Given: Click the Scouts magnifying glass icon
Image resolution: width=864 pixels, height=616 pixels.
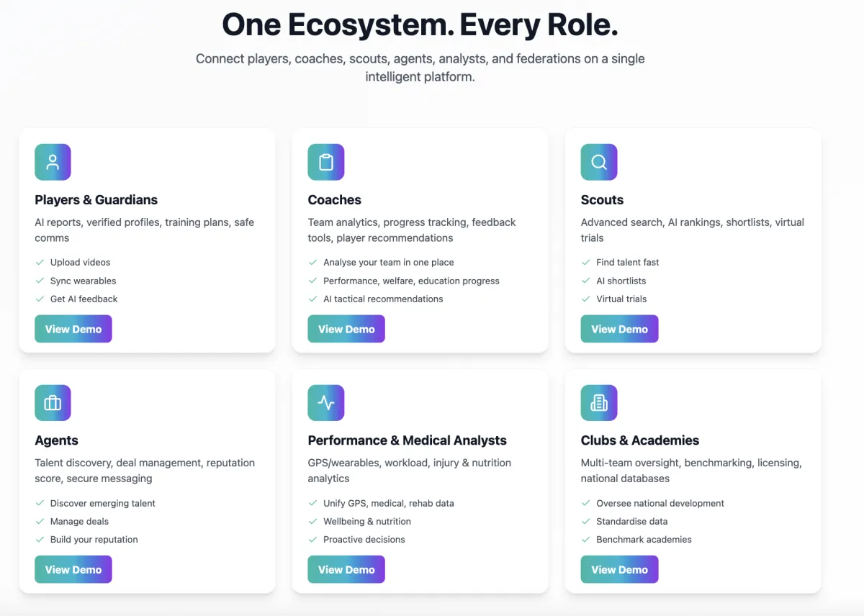Looking at the screenshot, I should pos(599,162).
